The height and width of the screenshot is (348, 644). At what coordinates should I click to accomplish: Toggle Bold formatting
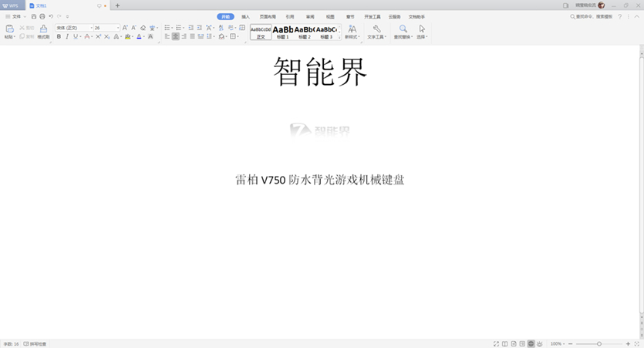click(59, 36)
